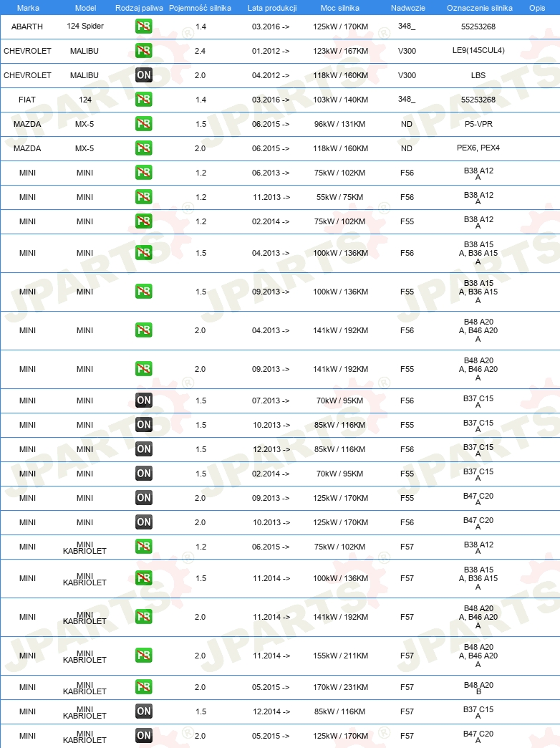Click the Rodzaj paliwa column header
The height and width of the screenshot is (748, 560).
[139, 8]
